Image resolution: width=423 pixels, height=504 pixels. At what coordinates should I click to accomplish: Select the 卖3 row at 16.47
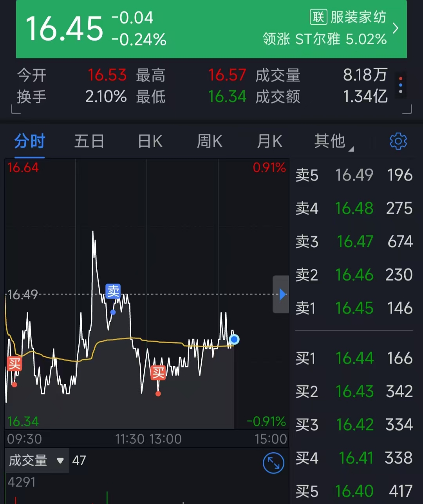[x=354, y=241]
